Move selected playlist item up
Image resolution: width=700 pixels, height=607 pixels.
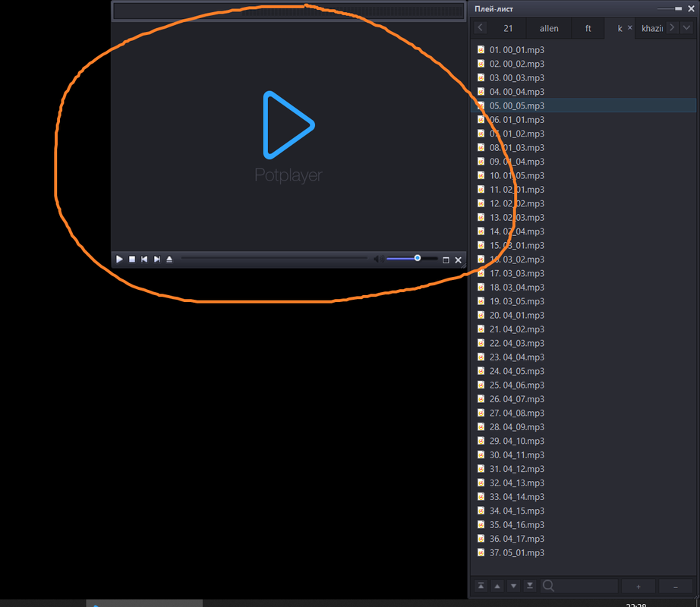(x=497, y=586)
